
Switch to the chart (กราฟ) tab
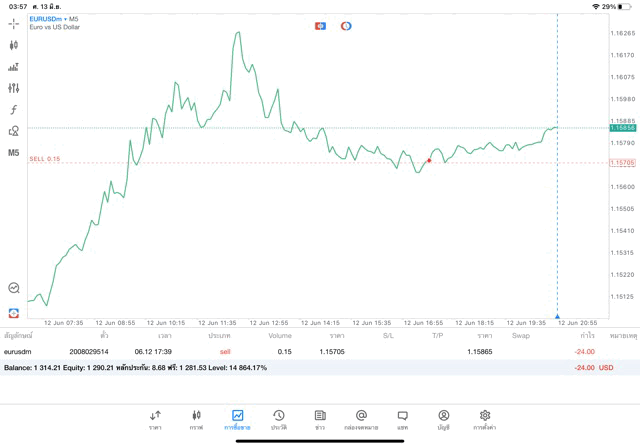[196, 419]
